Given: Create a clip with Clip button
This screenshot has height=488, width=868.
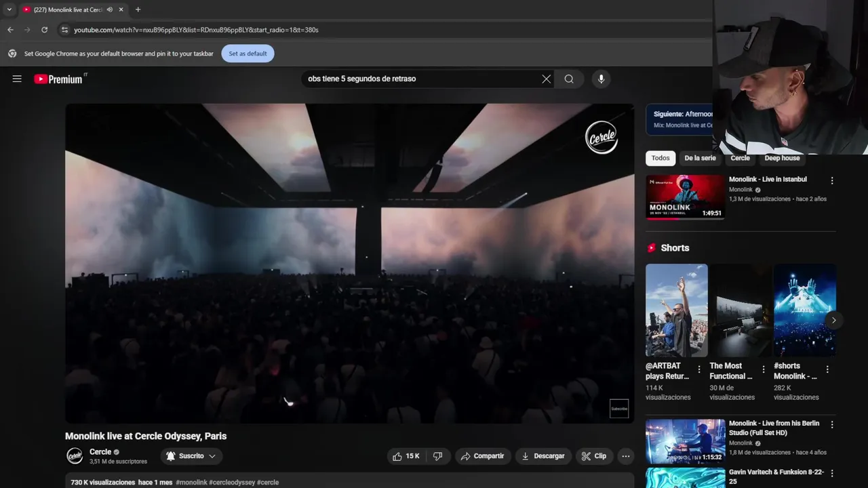Looking at the screenshot, I should [x=594, y=456].
